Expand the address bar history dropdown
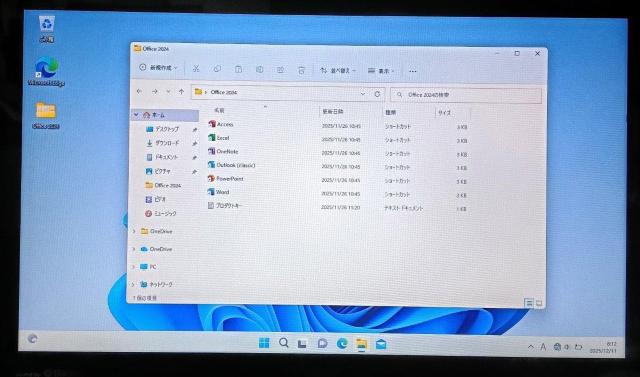This screenshot has height=377, width=640. pyautogui.click(x=362, y=94)
